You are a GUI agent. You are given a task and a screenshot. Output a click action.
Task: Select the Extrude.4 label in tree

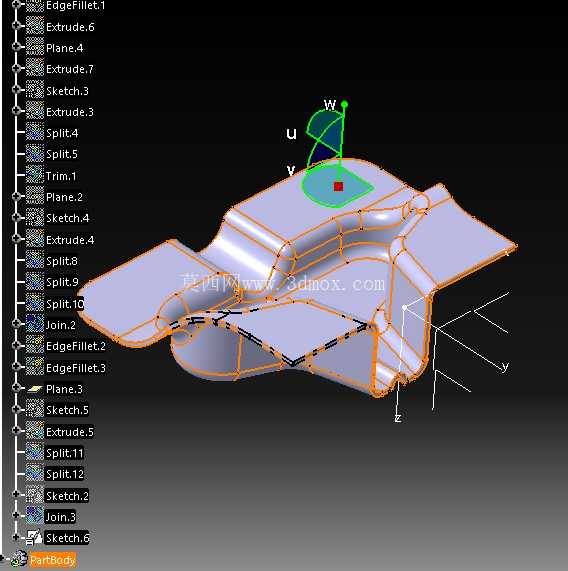click(x=70, y=240)
